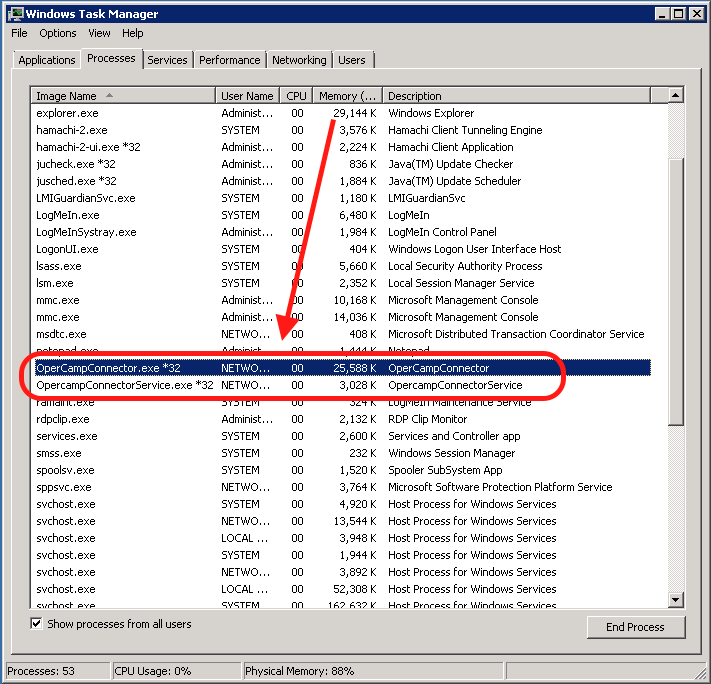Switch to the Applications tab
The width and height of the screenshot is (711, 684).
point(47,60)
